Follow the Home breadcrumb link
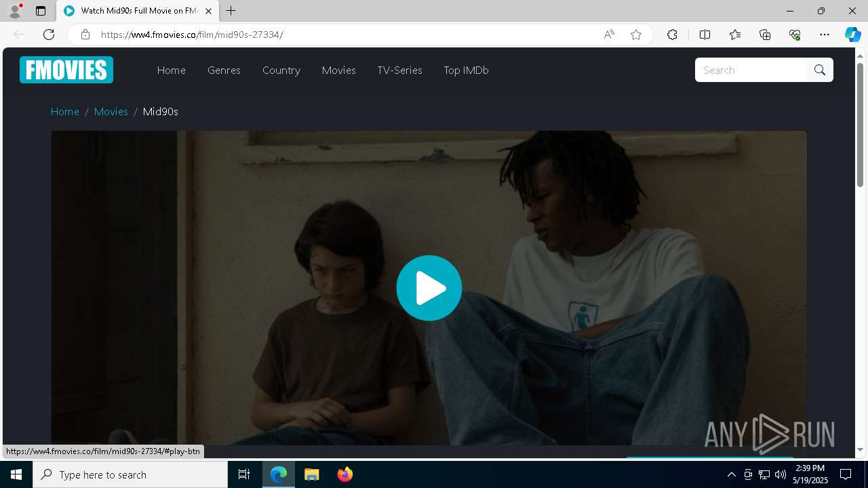This screenshot has width=868, height=488. click(65, 111)
